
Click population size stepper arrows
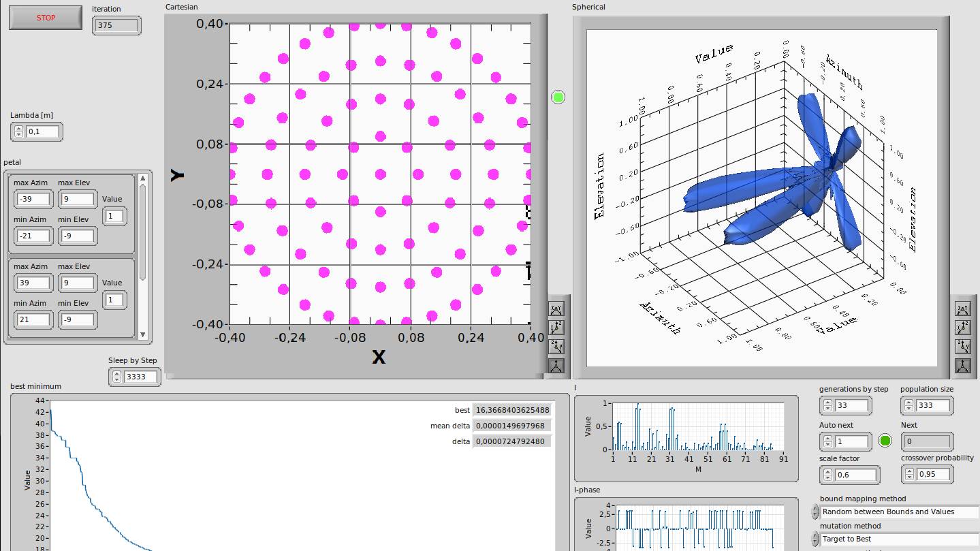coord(908,405)
